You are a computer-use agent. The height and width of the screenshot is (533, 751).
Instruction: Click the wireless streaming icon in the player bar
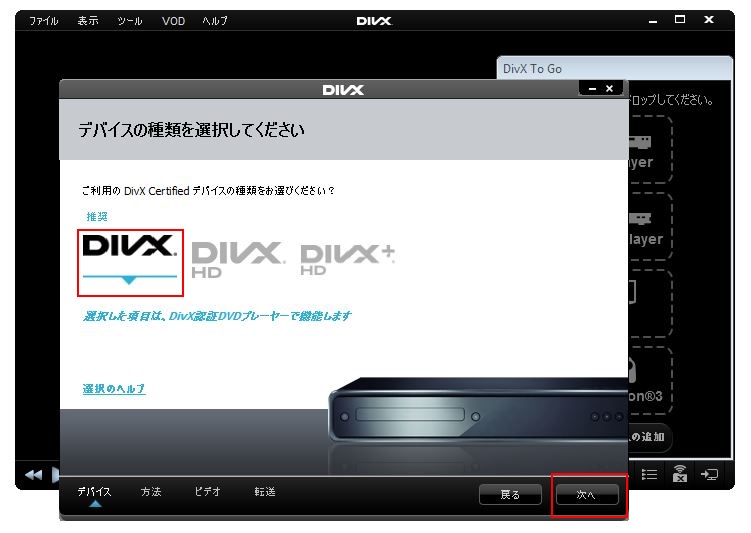(x=680, y=474)
